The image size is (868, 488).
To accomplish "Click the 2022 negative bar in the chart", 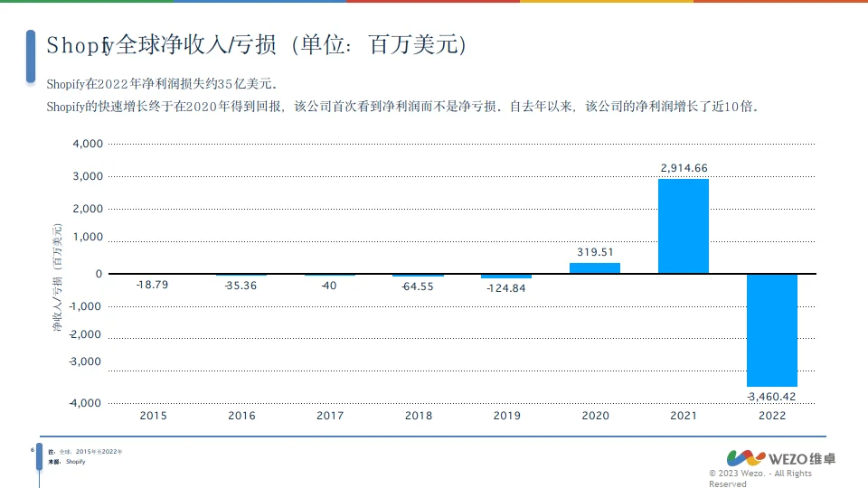I will 771,331.
